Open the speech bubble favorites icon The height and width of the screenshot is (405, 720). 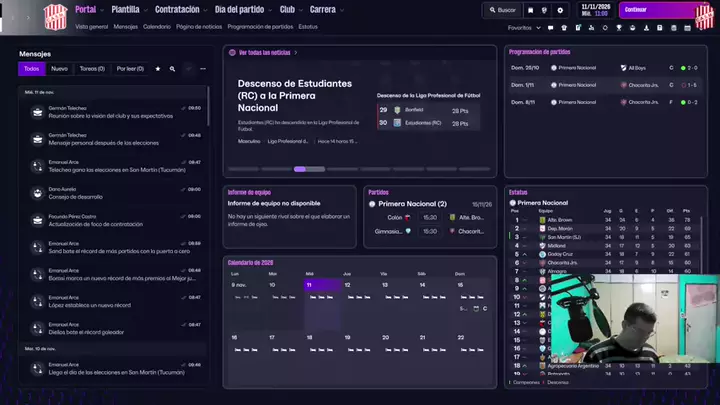(x=550, y=28)
